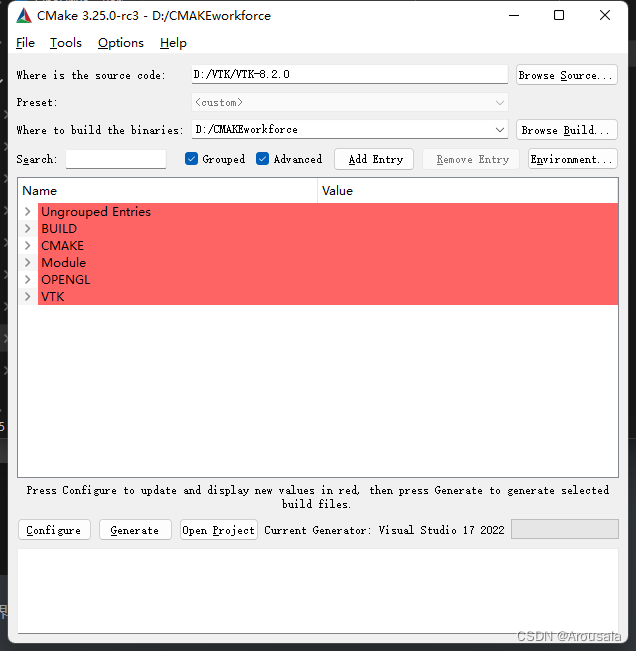The width and height of the screenshot is (636, 651).
Task: Focus the Search input field
Action: coord(116,159)
